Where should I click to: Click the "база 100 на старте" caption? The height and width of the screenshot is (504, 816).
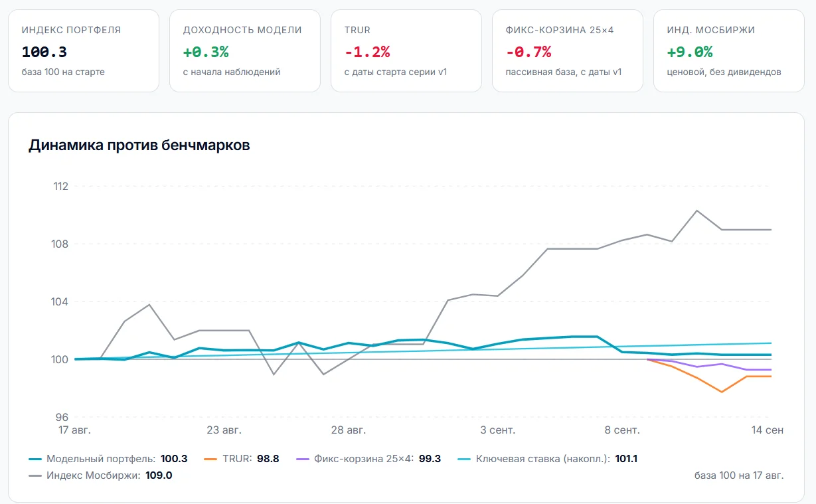pos(63,72)
